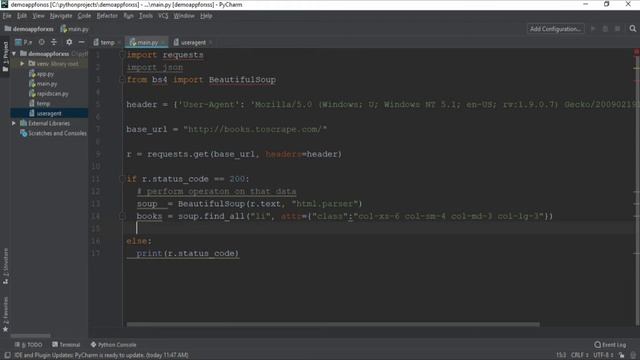
Task: Select useragent file in project tree
Action: pos(45,113)
